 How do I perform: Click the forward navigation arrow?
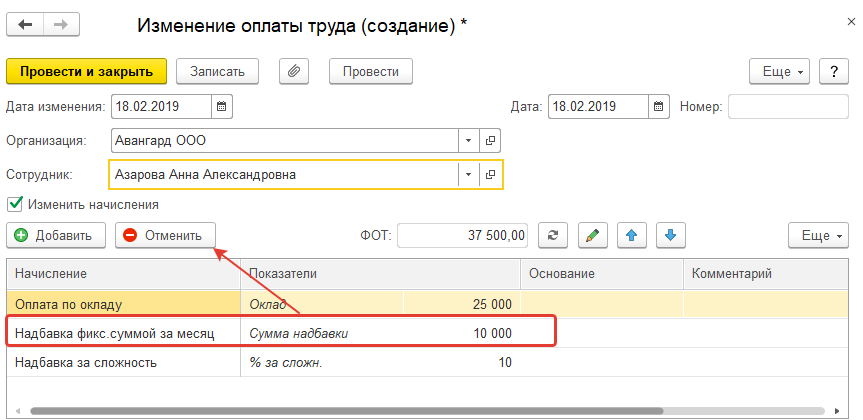pyautogui.click(x=63, y=24)
